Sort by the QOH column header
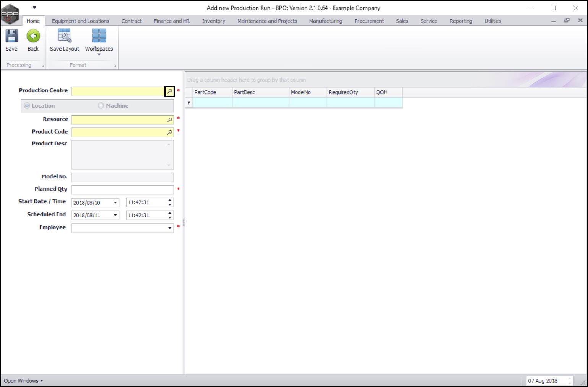The image size is (588, 387). [388, 92]
